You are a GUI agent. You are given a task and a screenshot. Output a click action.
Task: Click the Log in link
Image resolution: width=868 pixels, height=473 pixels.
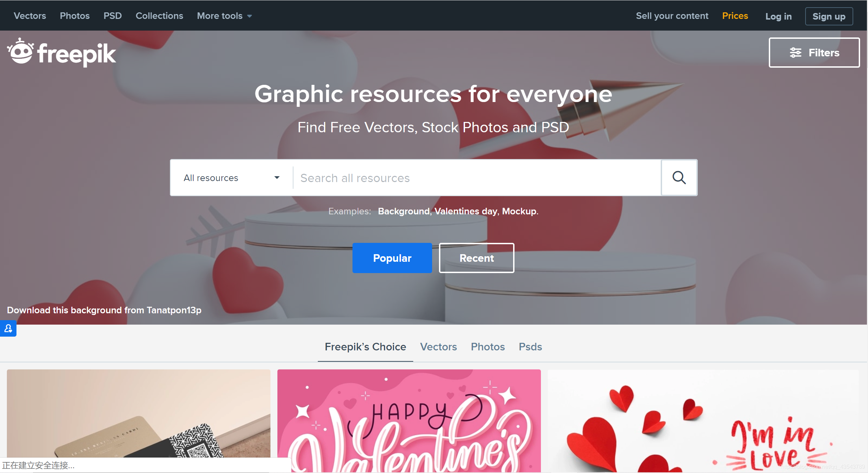click(x=778, y=16)
